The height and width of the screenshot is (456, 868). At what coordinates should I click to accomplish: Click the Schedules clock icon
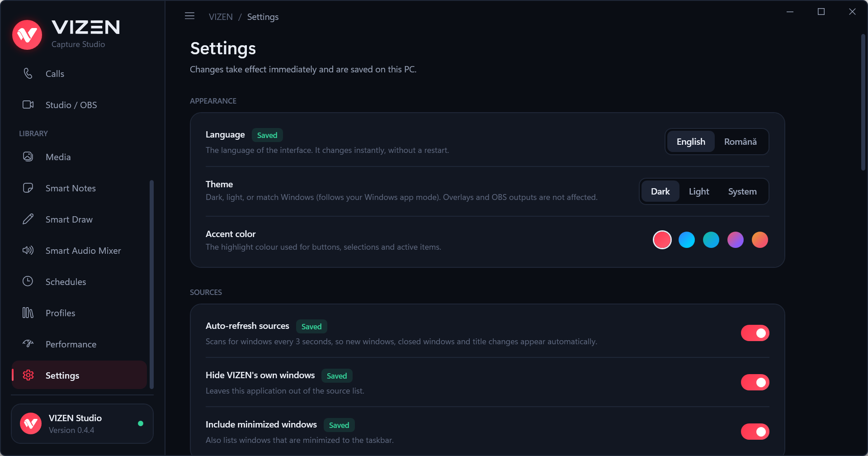(x=28, y=281)
